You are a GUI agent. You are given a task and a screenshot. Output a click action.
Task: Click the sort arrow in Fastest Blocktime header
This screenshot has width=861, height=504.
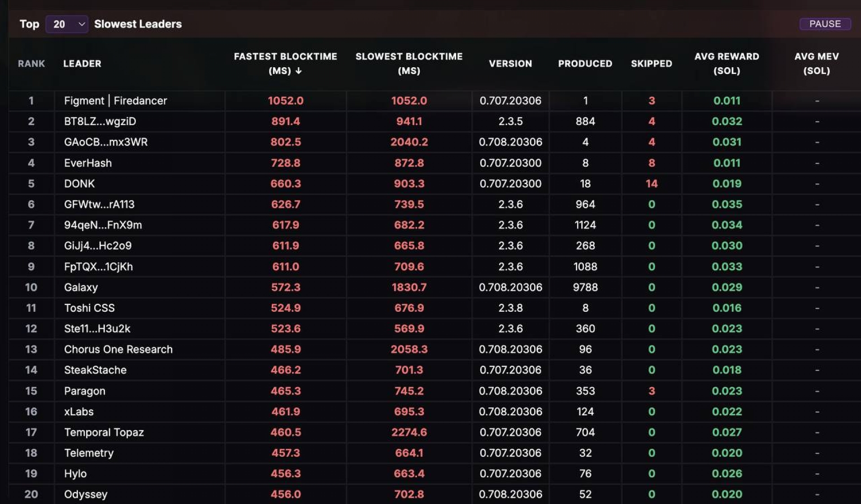tap(299, 71)
